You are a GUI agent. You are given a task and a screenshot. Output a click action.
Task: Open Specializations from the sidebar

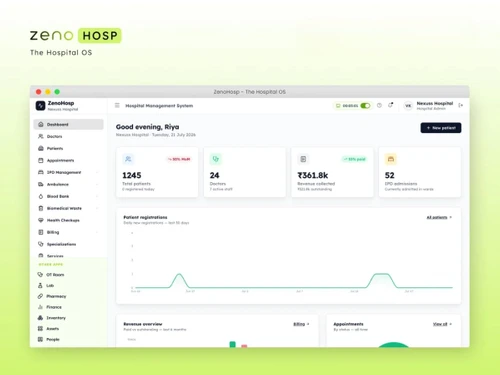68,244
